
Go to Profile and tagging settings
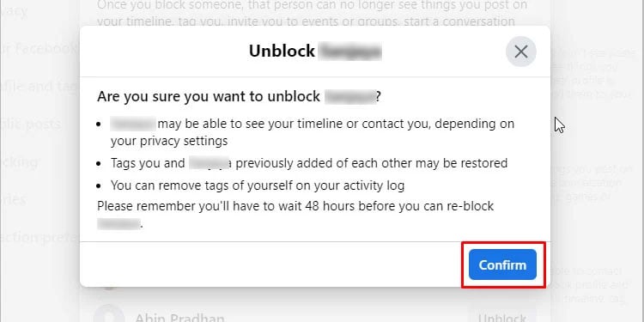coord(39,86)
